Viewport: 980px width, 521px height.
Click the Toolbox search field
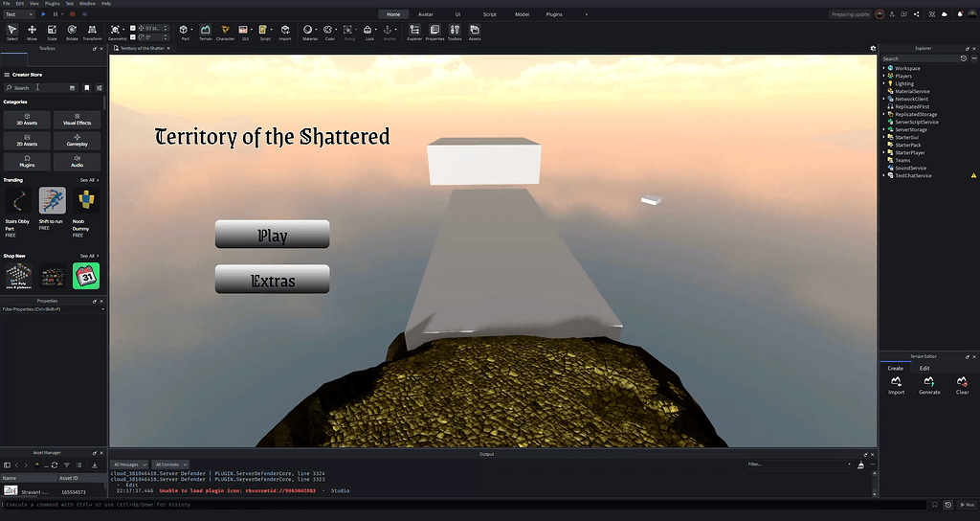[x=40, y=87]
